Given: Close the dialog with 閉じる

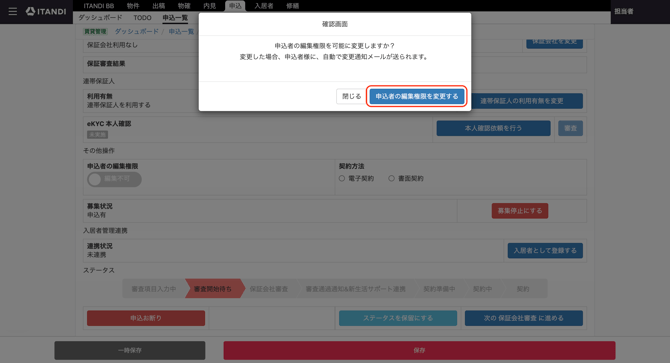Looking at the screenshot, I should click(x=352, y=97).
